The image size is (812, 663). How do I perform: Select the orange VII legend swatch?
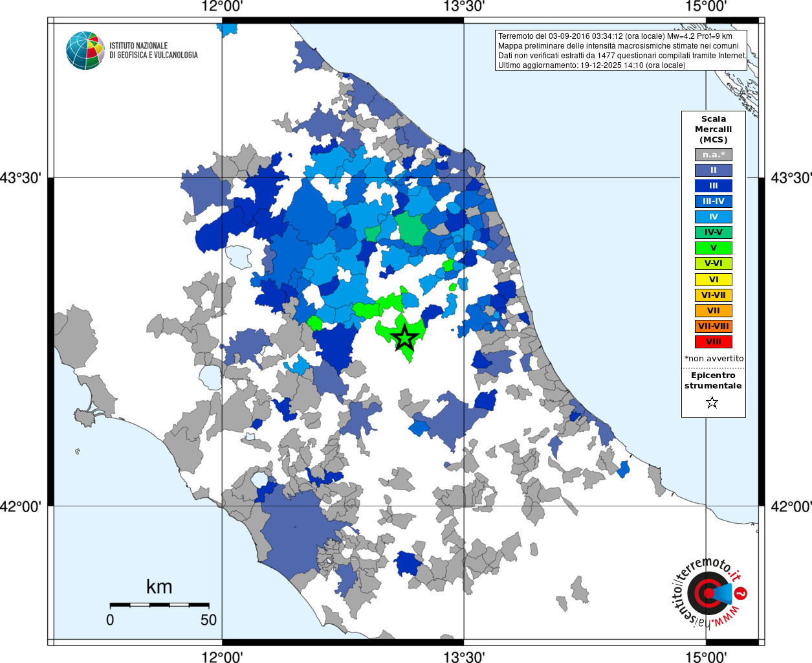pos(714,311)
